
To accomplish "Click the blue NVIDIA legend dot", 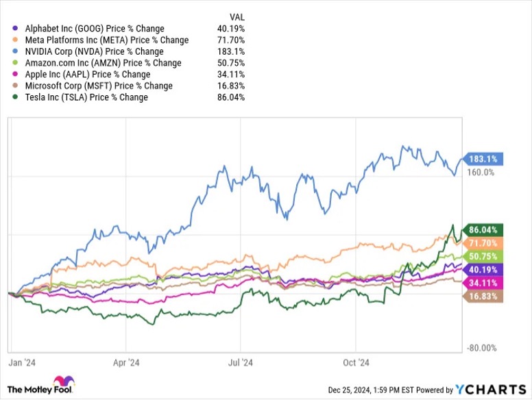I will [x=15, y=51].
